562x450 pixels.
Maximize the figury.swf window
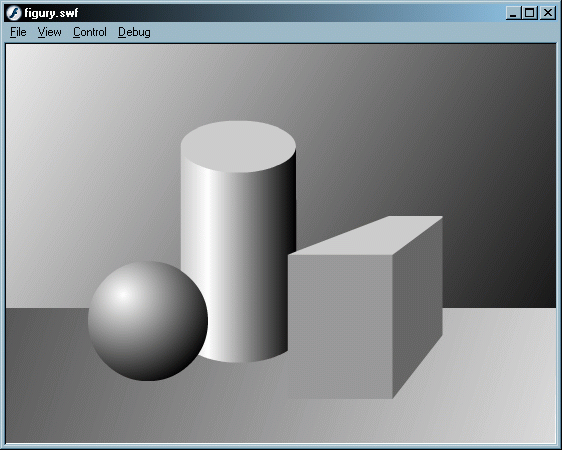coord(529,13)
